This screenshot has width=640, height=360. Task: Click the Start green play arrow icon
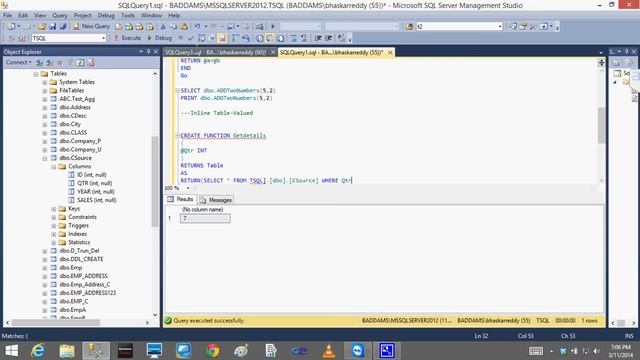click(x=273, y=27)
